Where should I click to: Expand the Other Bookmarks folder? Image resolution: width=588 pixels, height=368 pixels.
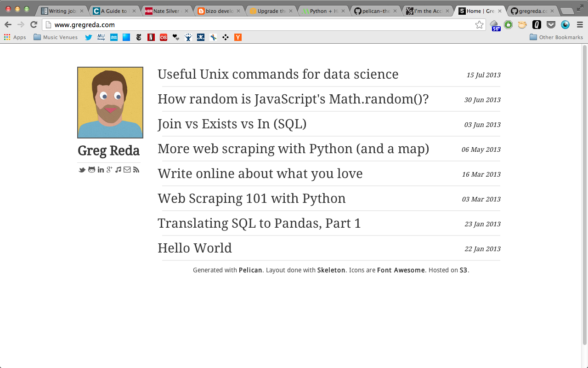tap(556, 37)
